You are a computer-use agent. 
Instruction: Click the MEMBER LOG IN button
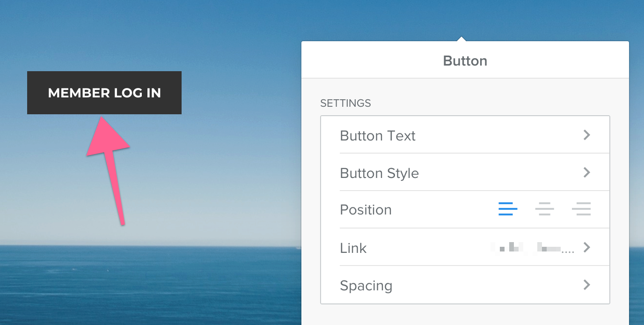(x=104, y=93)
